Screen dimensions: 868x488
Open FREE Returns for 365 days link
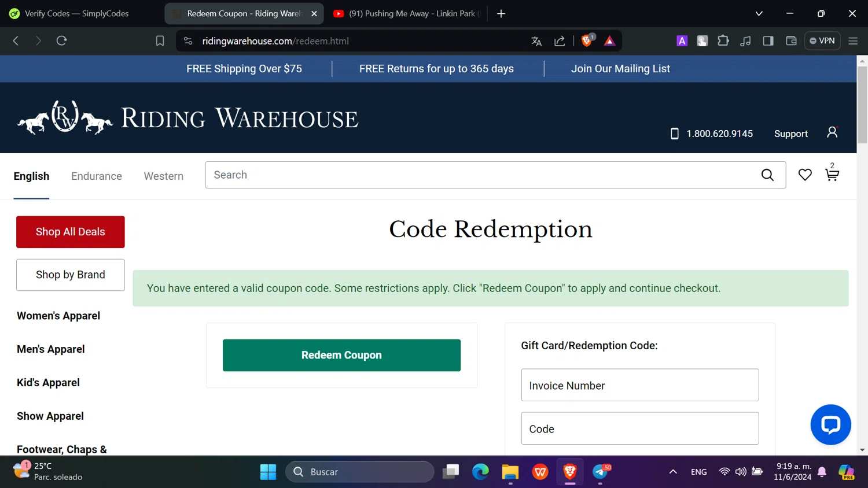pyautogui.click(x=436, y=68)
